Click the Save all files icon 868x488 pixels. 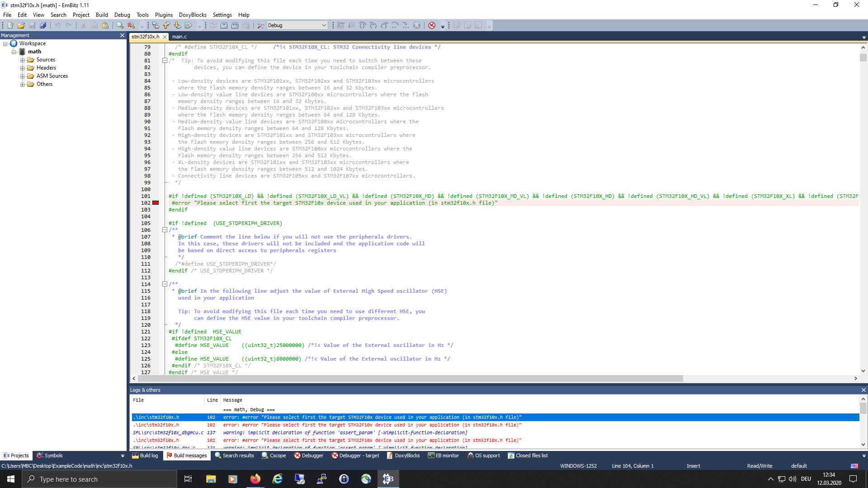click(x=43, y=25)
